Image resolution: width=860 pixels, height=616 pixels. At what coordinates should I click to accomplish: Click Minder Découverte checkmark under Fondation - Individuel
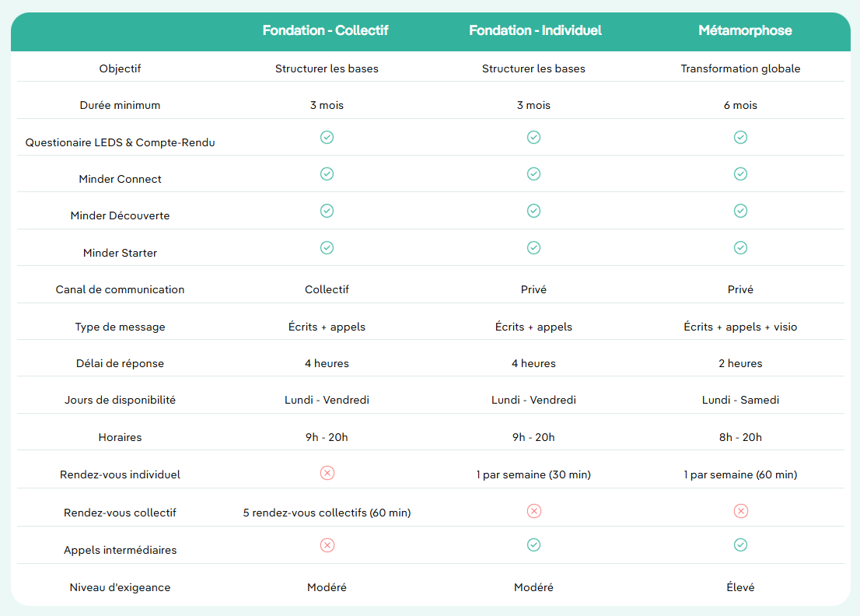coord(533,211)
